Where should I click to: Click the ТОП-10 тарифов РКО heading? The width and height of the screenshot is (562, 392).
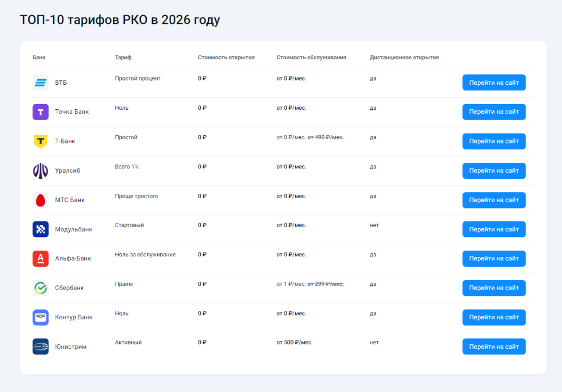point(120,20)
